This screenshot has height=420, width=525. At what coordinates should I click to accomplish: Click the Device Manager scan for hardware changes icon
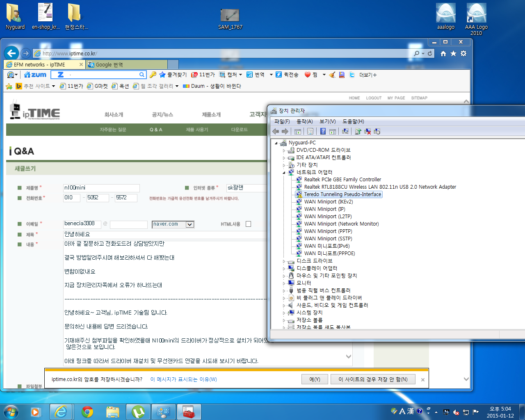point(345,131)
